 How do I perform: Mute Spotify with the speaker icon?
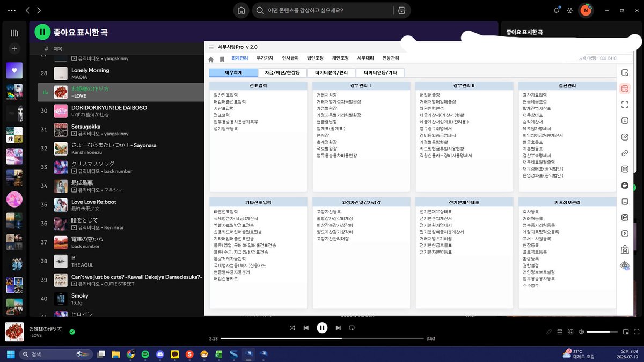coord(581,332)
